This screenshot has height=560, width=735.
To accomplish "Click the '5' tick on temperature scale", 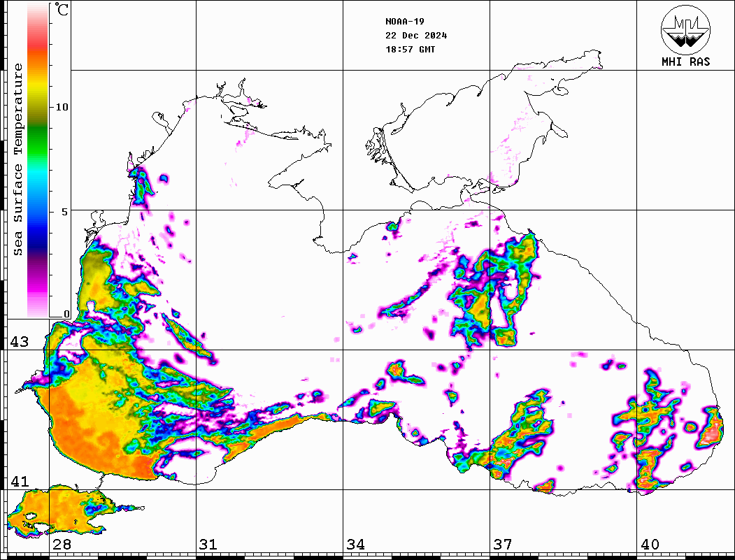I will click(64, 211).
